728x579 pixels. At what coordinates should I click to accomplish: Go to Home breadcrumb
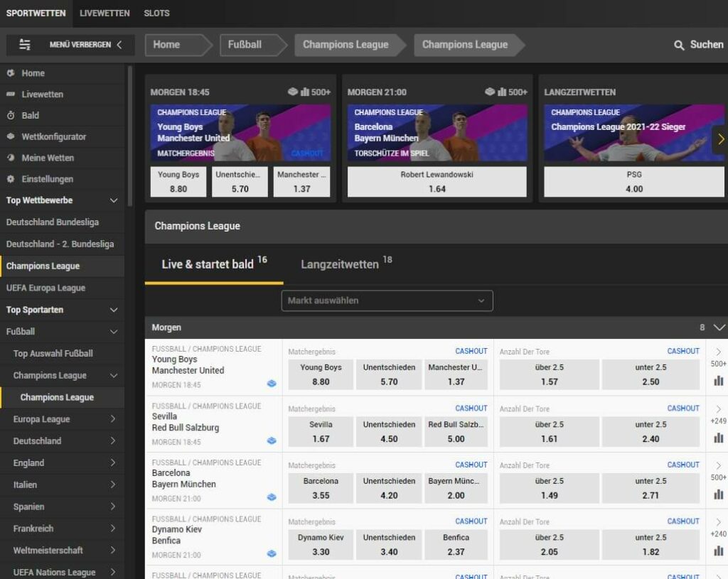(178, 45)
